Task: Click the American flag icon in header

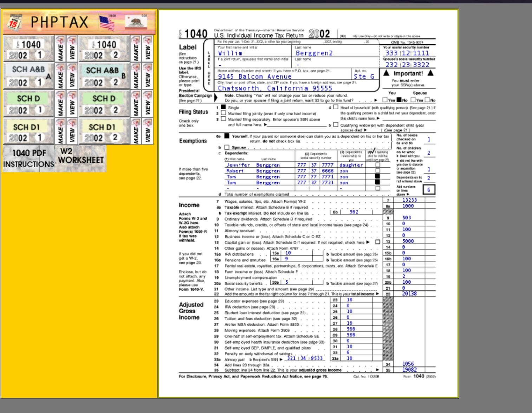Action: (107, 23)
